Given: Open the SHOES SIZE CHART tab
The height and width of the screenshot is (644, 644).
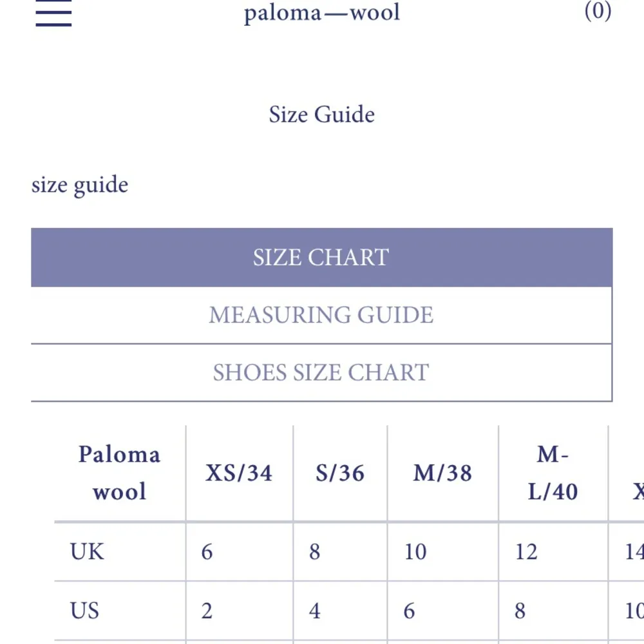Looking at the screenshot, I should 321,372.
